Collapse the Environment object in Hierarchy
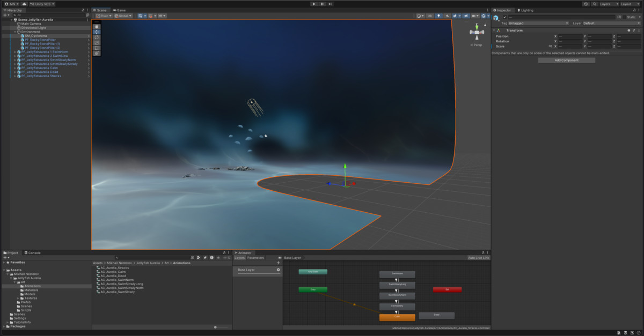The height and width of the screenshot is (336, 644). (15, 32)
